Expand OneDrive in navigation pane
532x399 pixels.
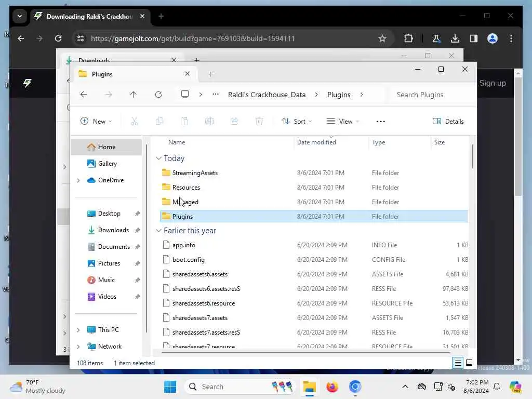[78, 180]
